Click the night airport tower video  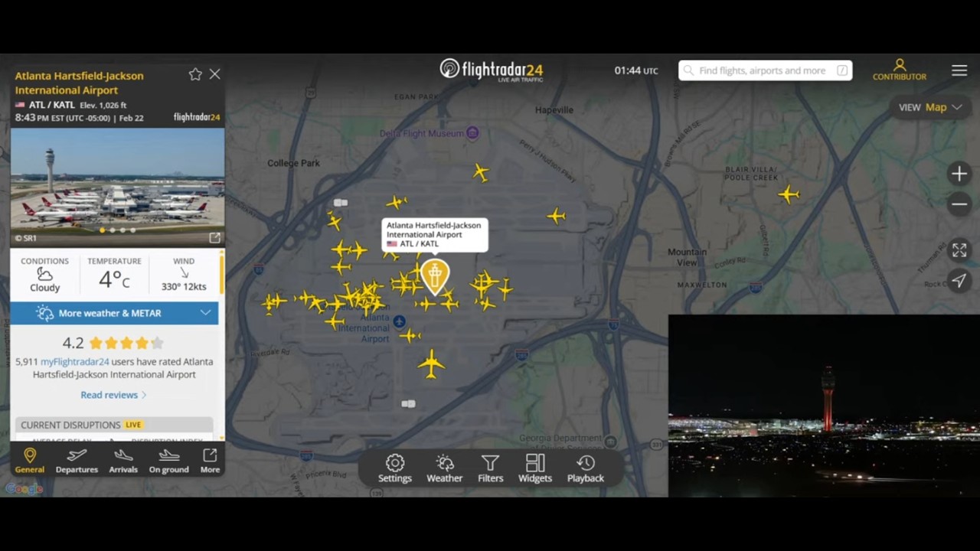824,406
